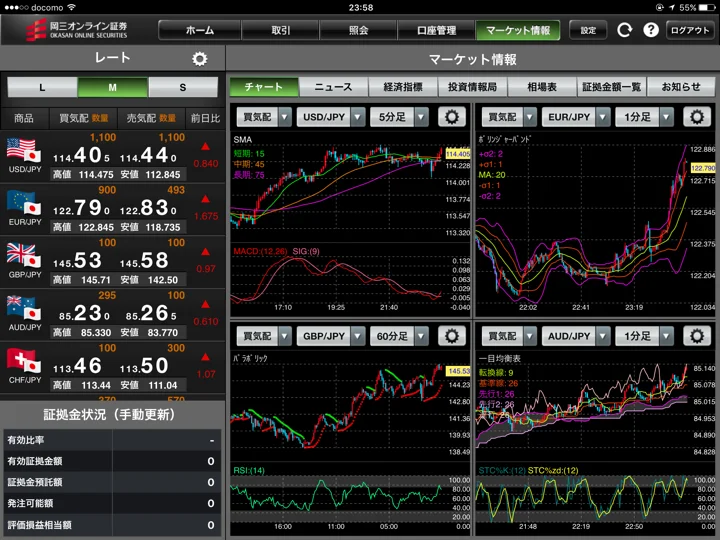Screen dimensions: 720x540
Task: Tap the ログアウト button
Action: pyautogui.click(x=690, y=30)
